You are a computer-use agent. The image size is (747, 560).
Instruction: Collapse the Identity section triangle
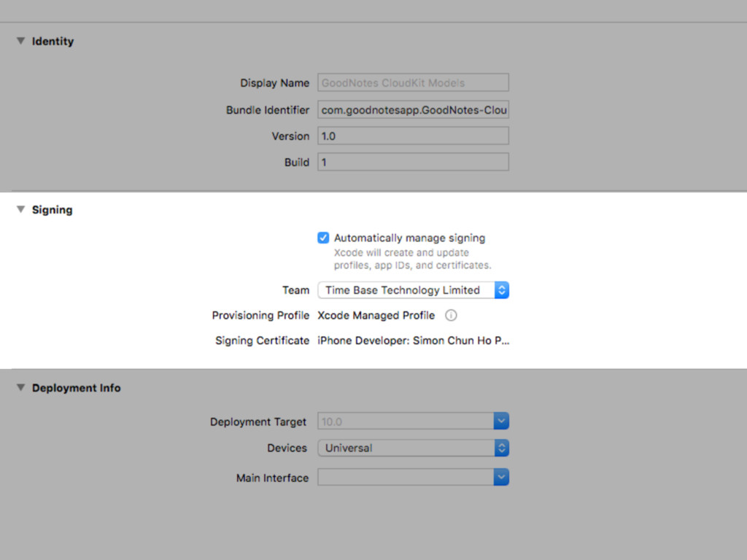pyautogui.click(x=20, y=41)
